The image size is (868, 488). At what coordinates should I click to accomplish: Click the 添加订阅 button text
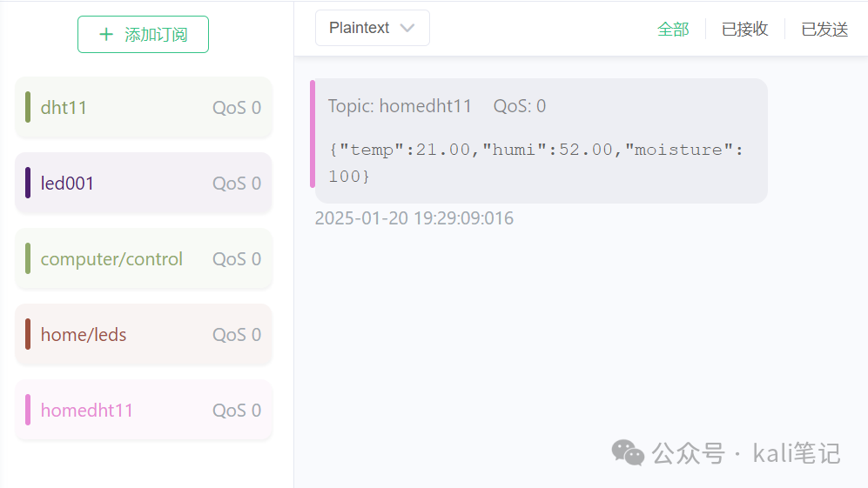pyautogui.click(x=156, y=35)
